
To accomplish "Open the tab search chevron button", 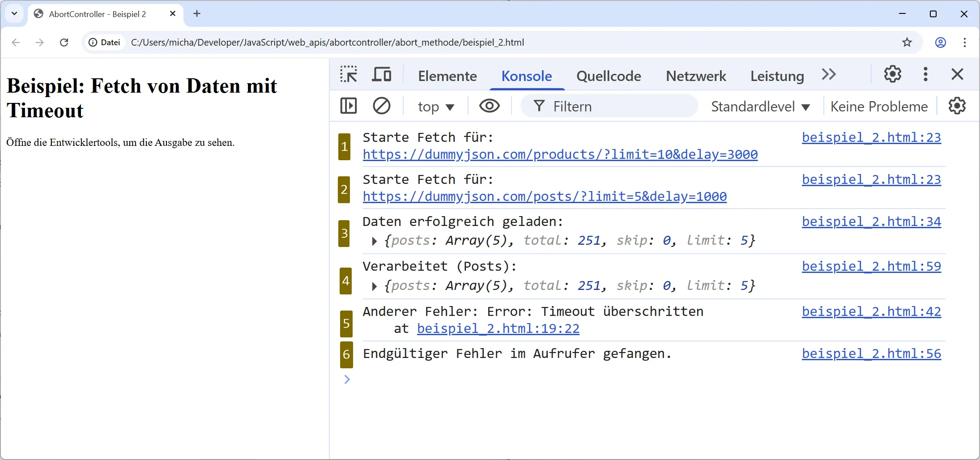I will pos(14,14).
